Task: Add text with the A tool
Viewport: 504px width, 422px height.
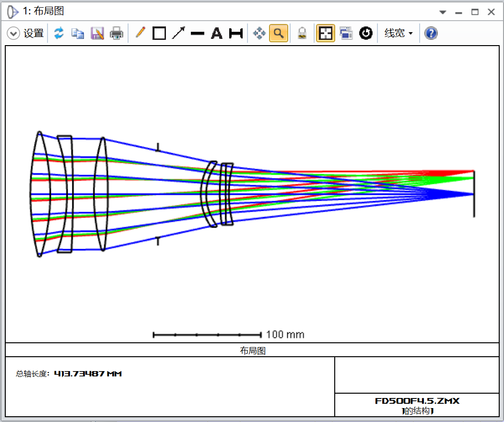Action: (x=217, y=33)
